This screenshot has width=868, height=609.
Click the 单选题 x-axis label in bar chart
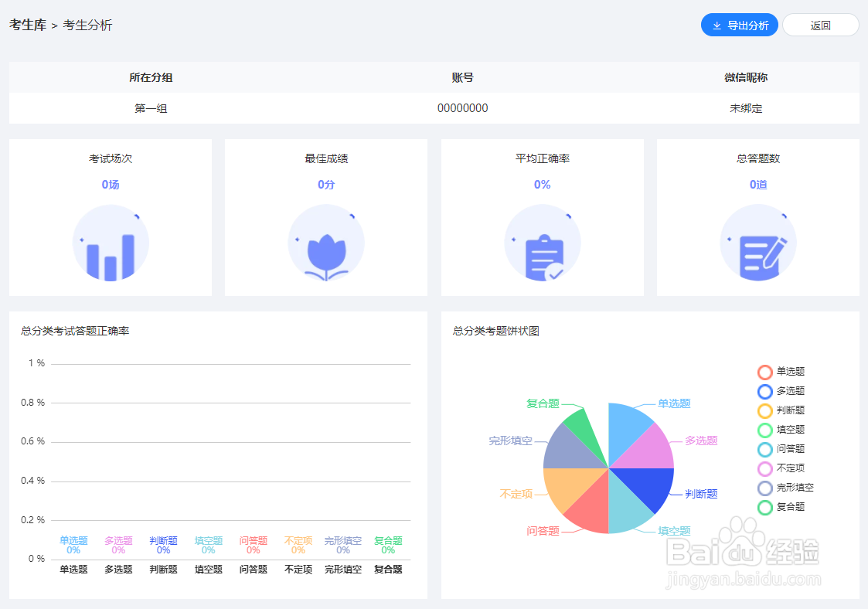[73, 569]
